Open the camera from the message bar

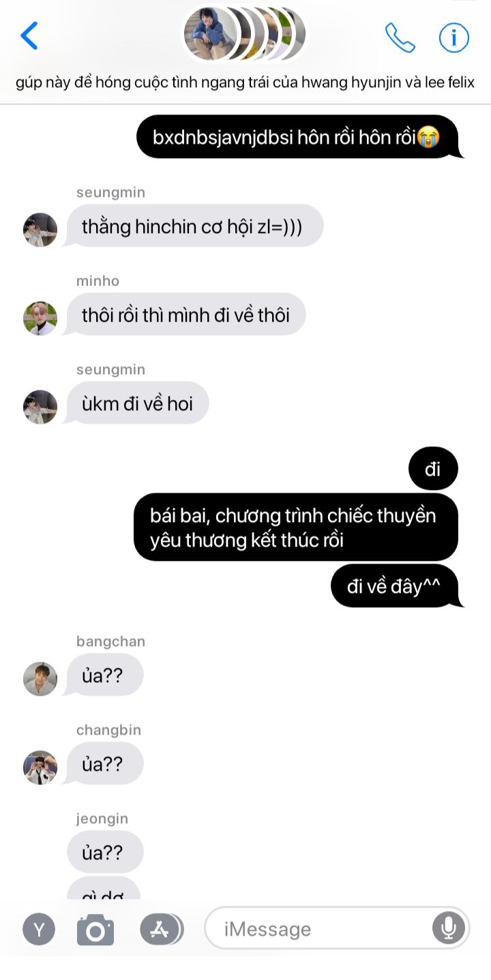click(x=95, y=930)
